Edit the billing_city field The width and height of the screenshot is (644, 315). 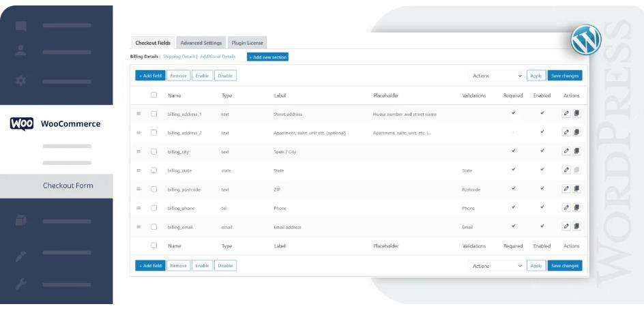tap(566, 151)
